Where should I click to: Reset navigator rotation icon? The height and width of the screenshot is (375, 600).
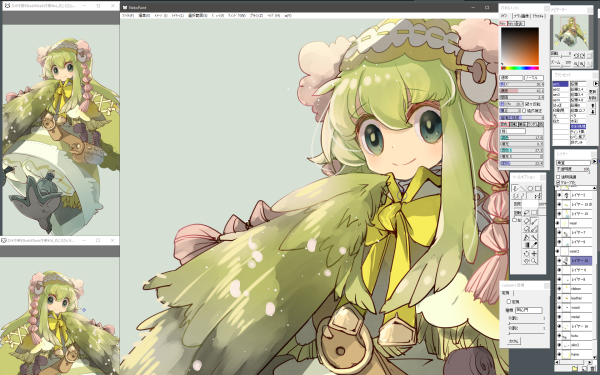(590, 55)
